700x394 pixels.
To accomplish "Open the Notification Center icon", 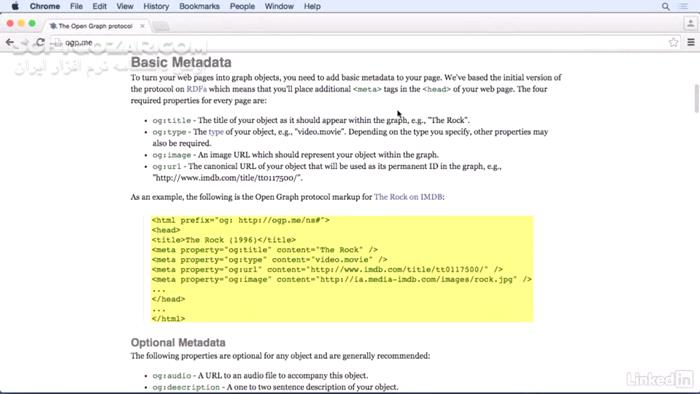I will click(x=683, y=6).
